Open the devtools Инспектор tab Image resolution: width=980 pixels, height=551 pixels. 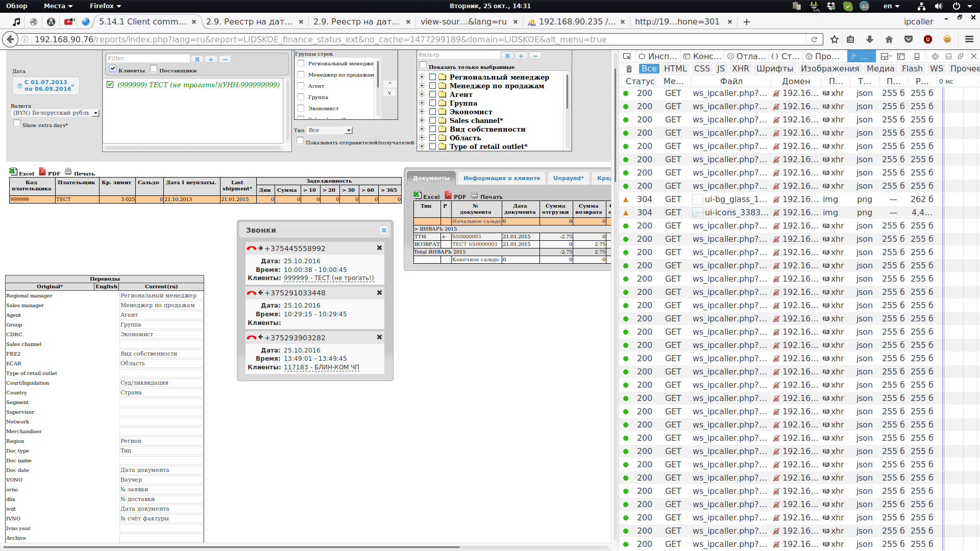point(657,56)
